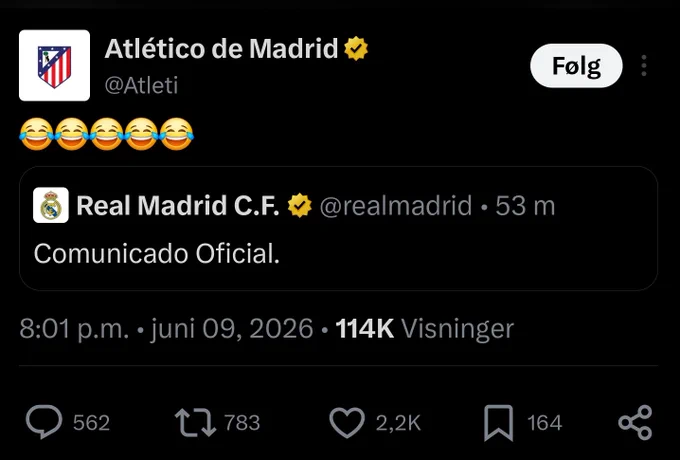Click Atlético's gold verified badge
Image resolution: width=680 pixels, height=460 pixels.
(356, 49)
